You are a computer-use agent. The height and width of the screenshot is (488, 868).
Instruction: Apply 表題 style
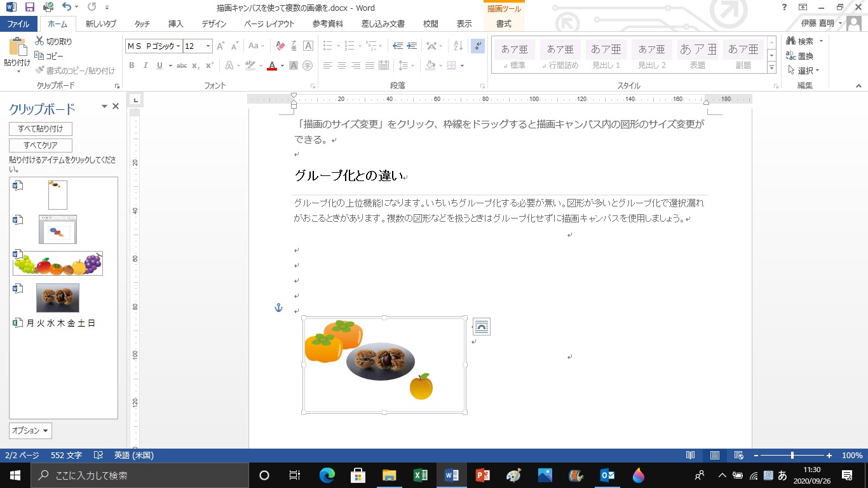click(x=698, y=55)
